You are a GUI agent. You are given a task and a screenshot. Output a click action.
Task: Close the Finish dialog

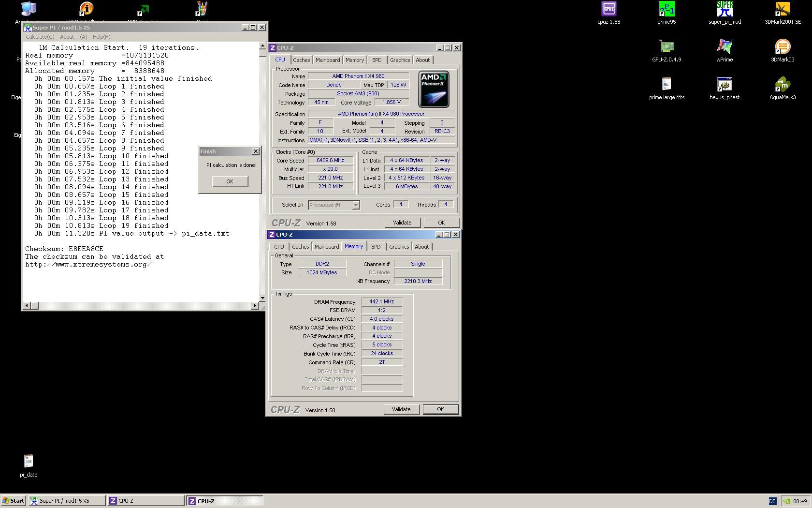(256, 151)
